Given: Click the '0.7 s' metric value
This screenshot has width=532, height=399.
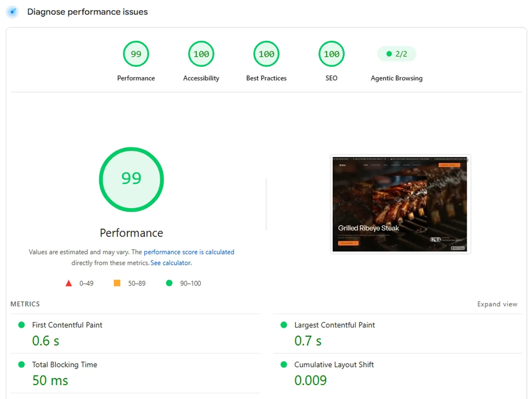Looking at the screenshot, I should tap(308, 341).
